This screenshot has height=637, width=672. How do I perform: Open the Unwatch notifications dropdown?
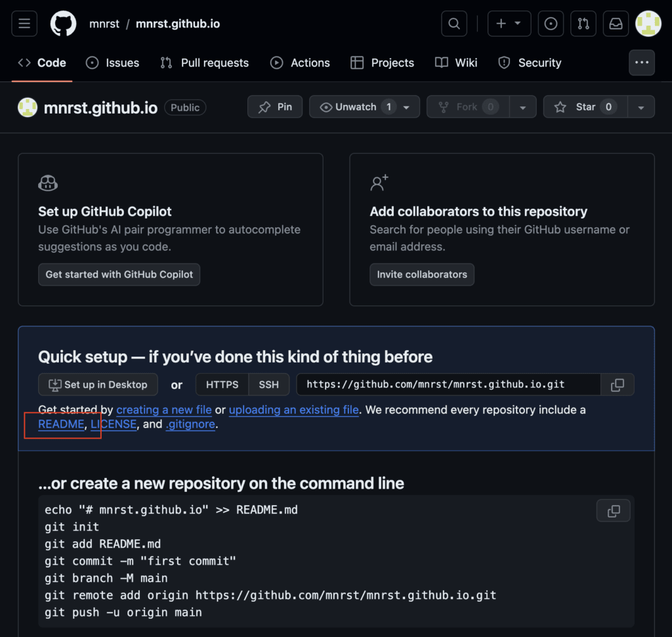point(364,107)
